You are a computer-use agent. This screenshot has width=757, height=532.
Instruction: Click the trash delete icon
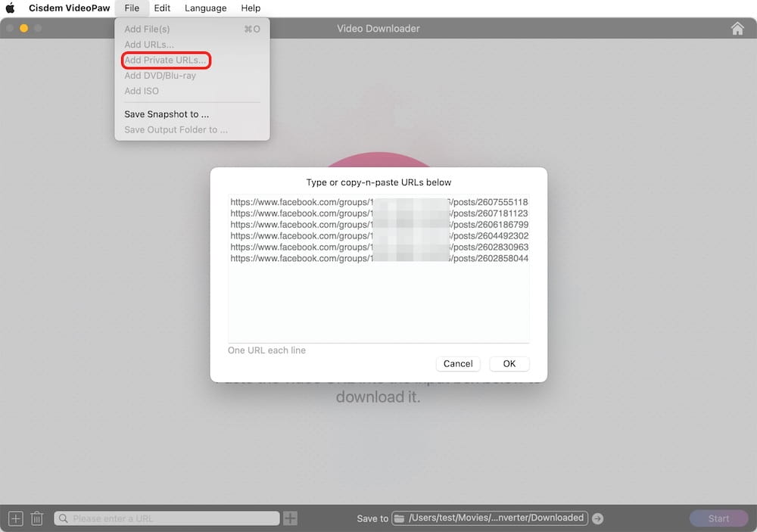36,518
